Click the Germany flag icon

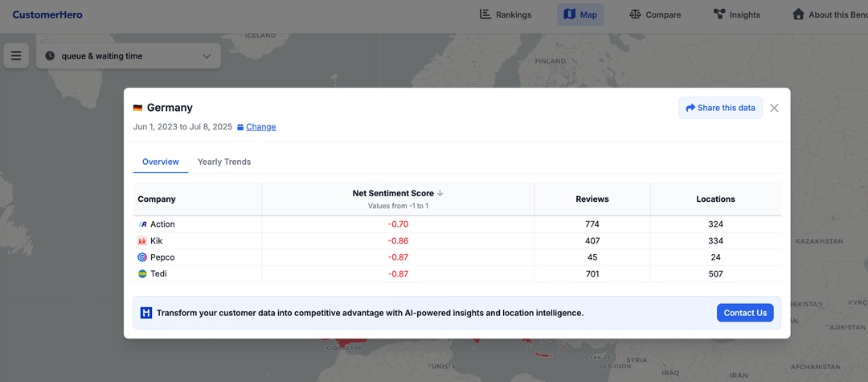(x=137, y=108)
